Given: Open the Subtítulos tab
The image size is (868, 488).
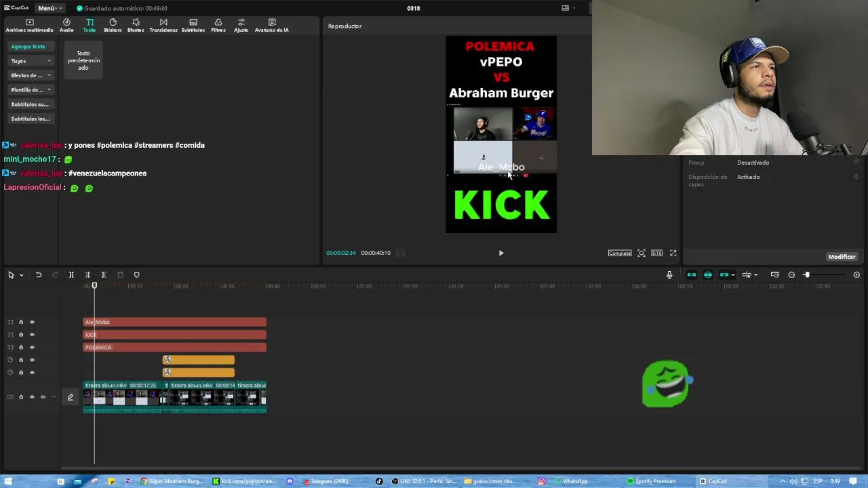Looking at the screenshot, I should (193, 26).
